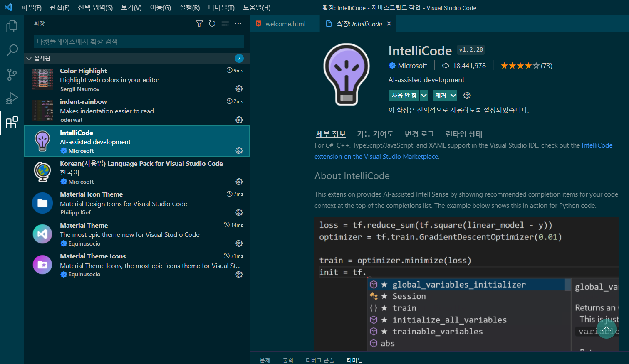Click the star rating (73)

click(526, 66)
